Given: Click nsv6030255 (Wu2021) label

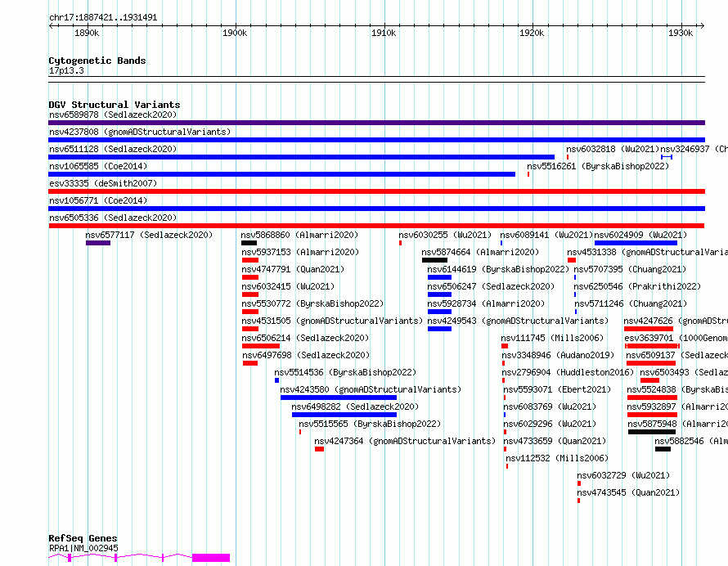Looking at the screenshot, I should point(445,235).
